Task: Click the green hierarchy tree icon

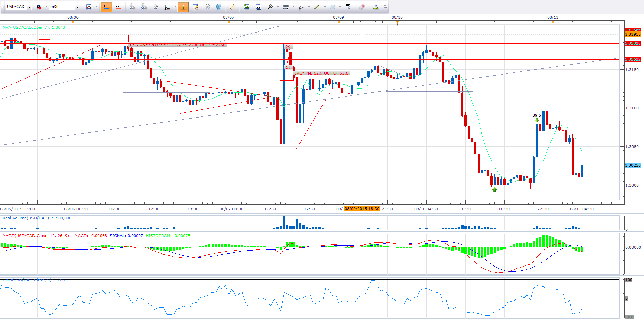Action: pos(376,7)
